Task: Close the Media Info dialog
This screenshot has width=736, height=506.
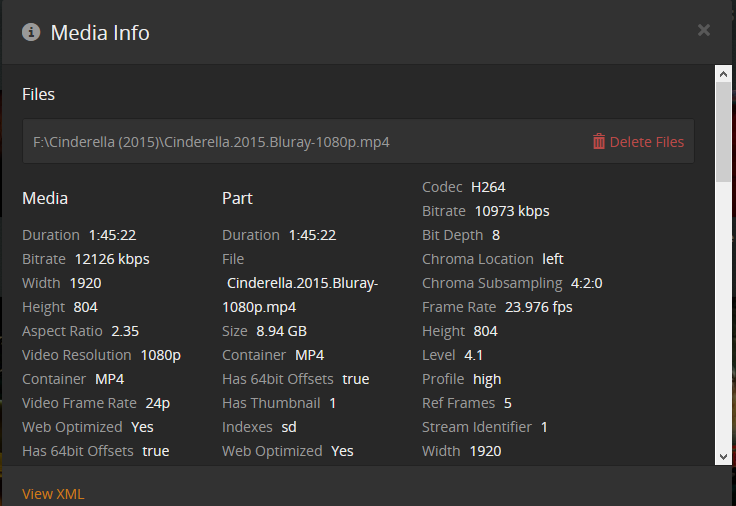Action: [x=704, y=30]
